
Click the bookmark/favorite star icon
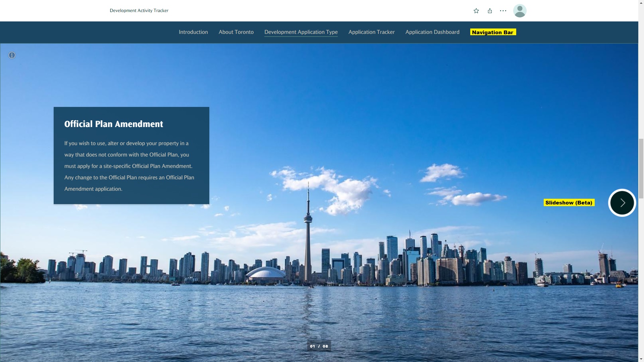click(476, 11)
